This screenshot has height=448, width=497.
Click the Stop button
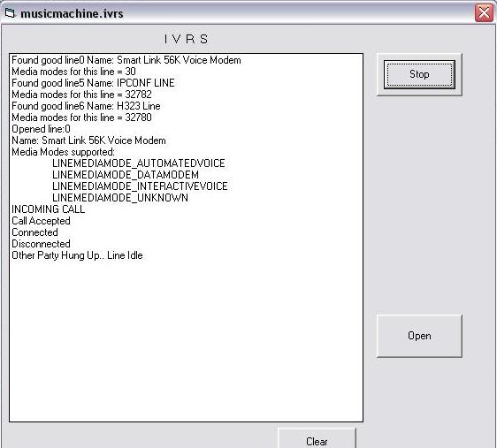[x=419, y=74]
